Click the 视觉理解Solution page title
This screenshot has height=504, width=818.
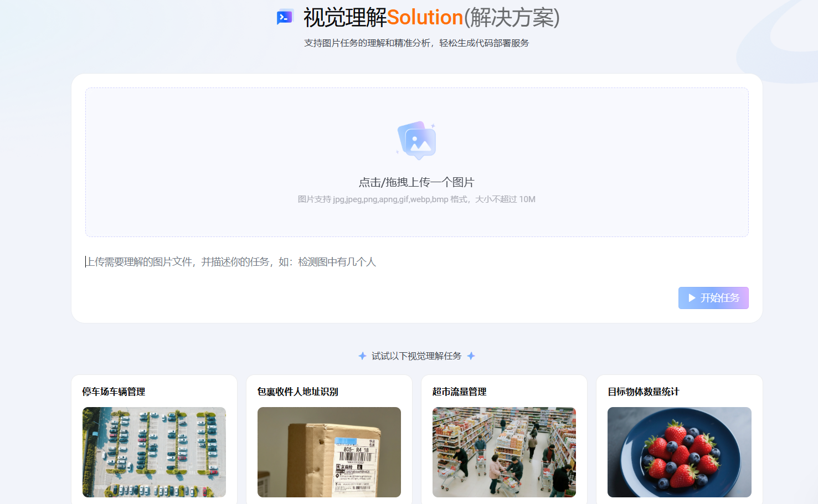pyautogui.click(x=431, y=18)
